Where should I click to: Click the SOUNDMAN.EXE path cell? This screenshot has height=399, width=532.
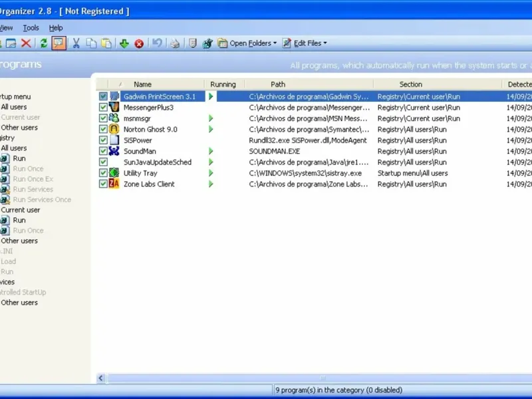pyautogui.click(x=275, y=152)
